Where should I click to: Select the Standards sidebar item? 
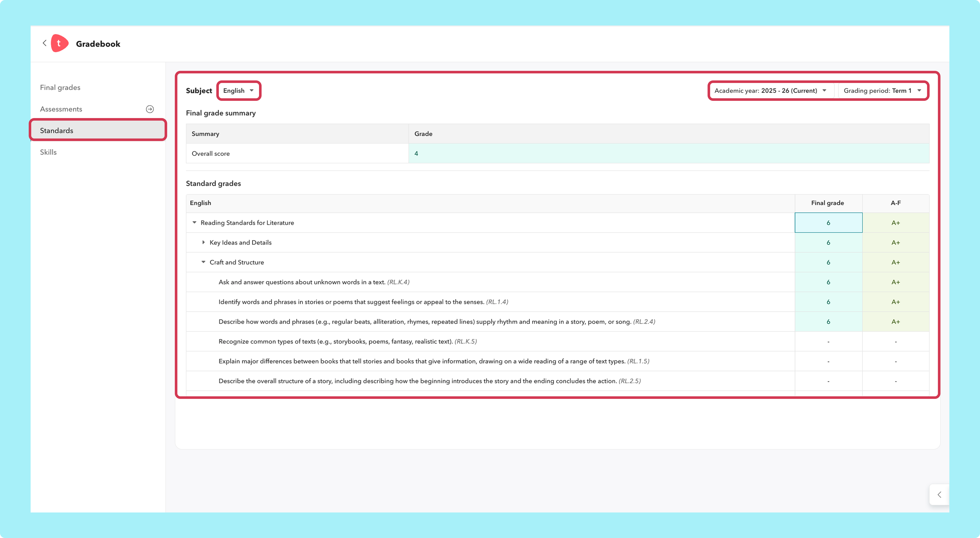click(98, 131)
